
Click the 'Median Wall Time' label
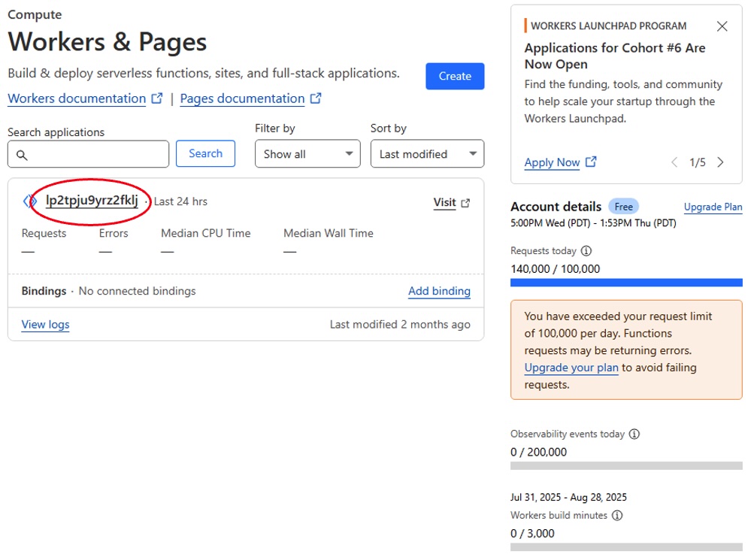pyautogui.click(x=329, y=233)
